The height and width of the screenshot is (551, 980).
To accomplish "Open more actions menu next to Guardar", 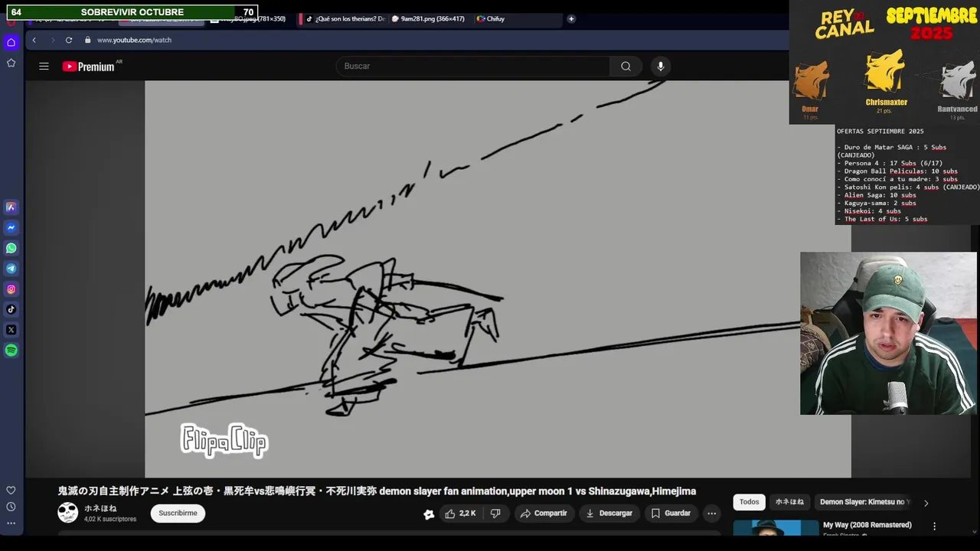I will click(x=711, y=514).
